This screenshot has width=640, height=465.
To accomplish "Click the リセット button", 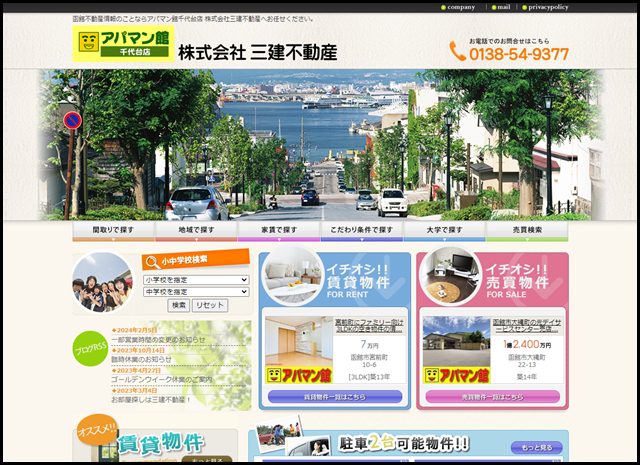I will (210, 305).
